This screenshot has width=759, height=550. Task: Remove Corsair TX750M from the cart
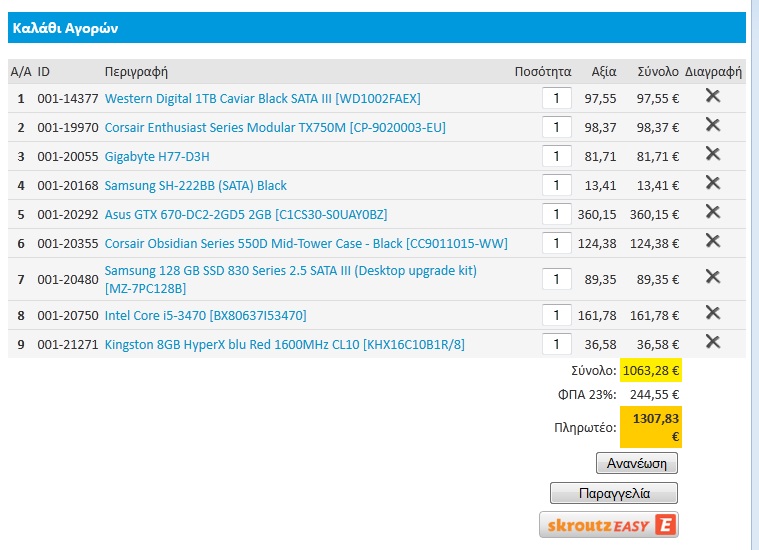pos(713,125)
